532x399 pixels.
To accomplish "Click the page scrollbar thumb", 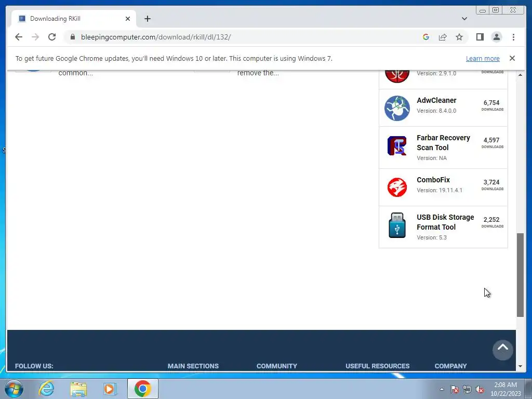I will point(520,275).
